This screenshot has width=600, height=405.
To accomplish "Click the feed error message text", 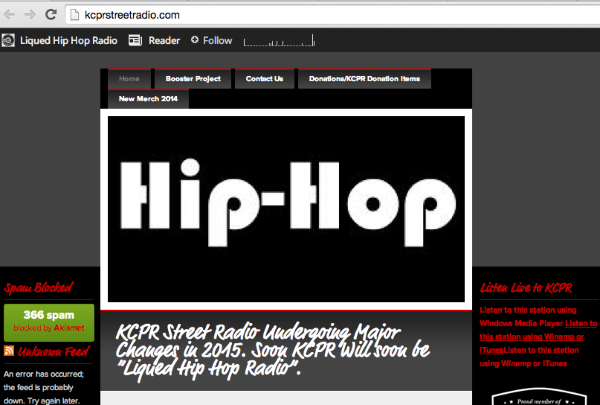I will click(44, 387).
